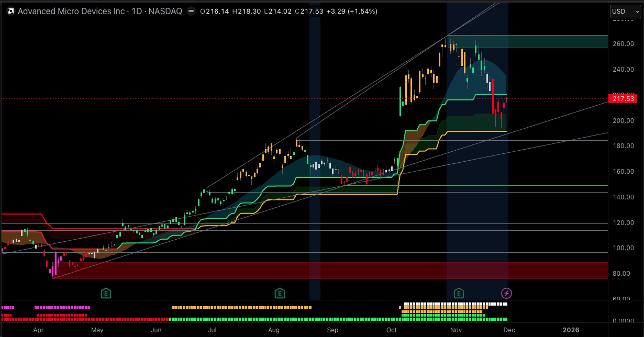Viewport: 644px width, 337px height.
Task: Select the red support zone near 80
Action: click(314, 269)
